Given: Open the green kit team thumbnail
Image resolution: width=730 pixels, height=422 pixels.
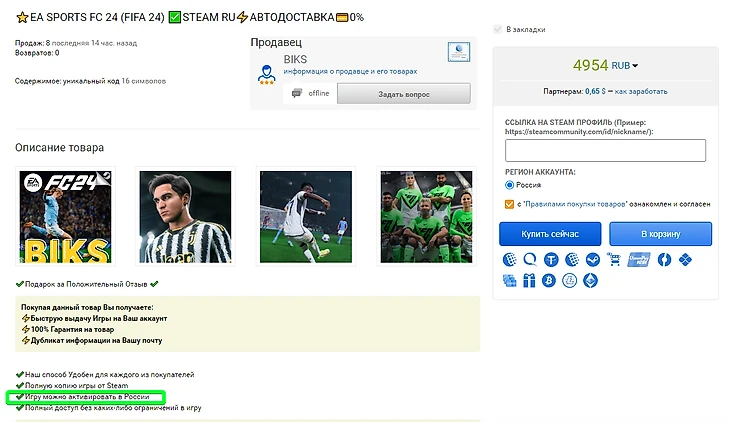Looking at the screenshot, I should coord(426,217).
